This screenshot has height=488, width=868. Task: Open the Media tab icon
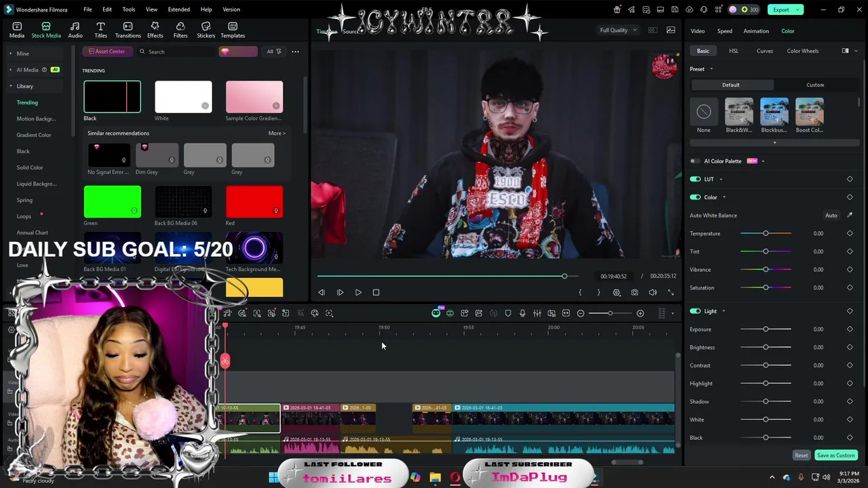(x=17, y=26)
